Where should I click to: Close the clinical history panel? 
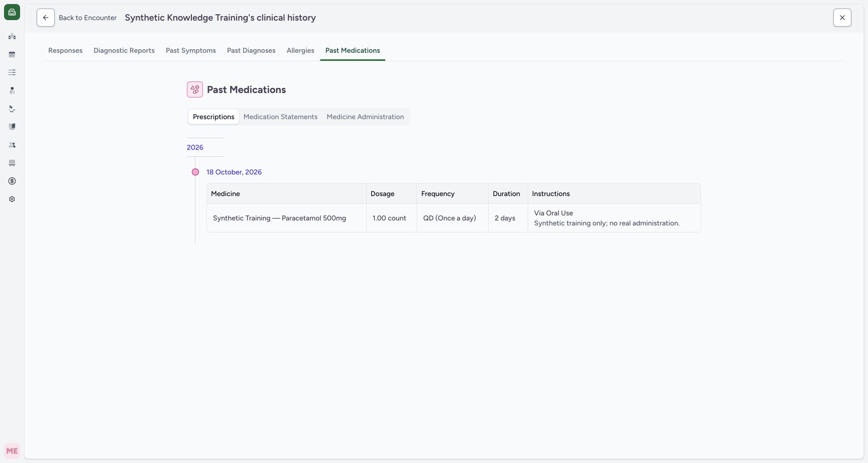tap(842, 18)
